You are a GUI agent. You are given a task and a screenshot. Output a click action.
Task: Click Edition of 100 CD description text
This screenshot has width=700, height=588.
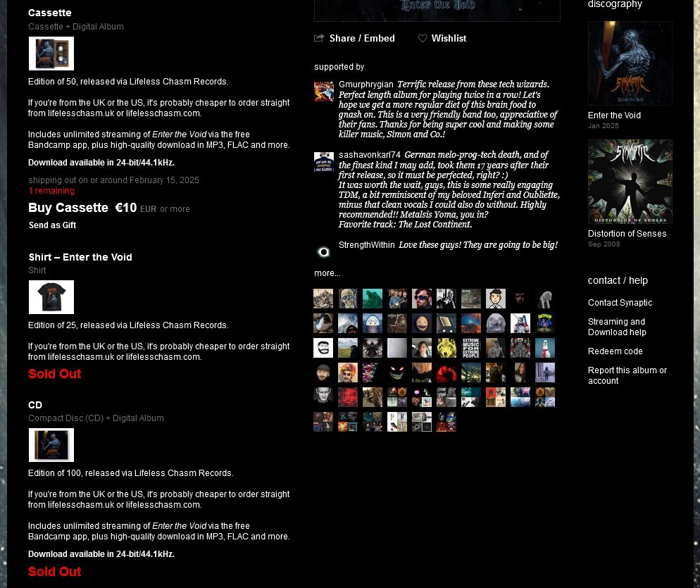(130, 473)
